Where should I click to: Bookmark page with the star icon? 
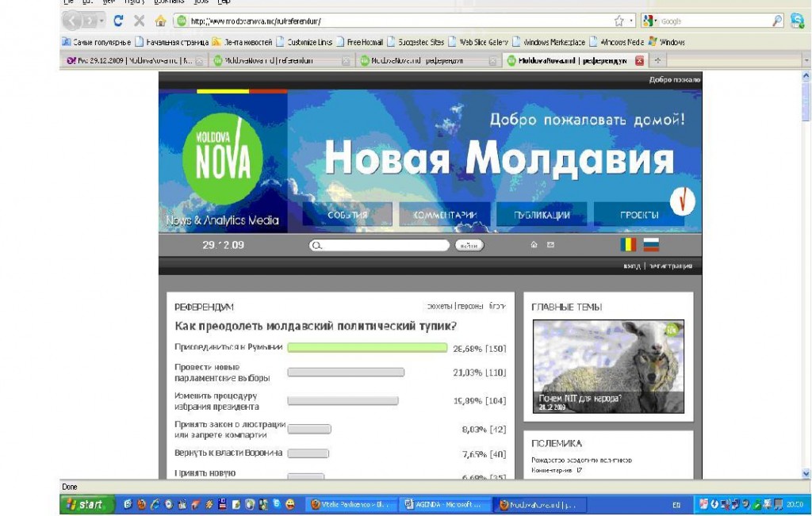[x=619, y=21]
